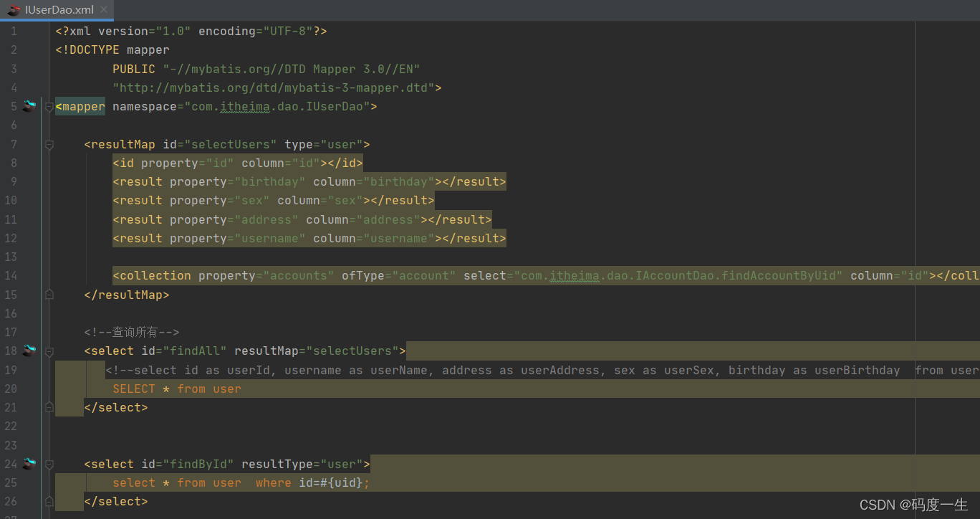Click the commented-out select userId SQL line
This screenshot has width=980, height=519.
(x=542, y=370)
